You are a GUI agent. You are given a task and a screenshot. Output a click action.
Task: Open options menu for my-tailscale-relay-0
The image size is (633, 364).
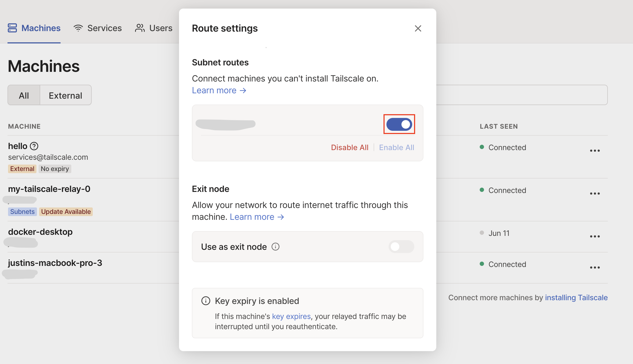coord(595,194)
